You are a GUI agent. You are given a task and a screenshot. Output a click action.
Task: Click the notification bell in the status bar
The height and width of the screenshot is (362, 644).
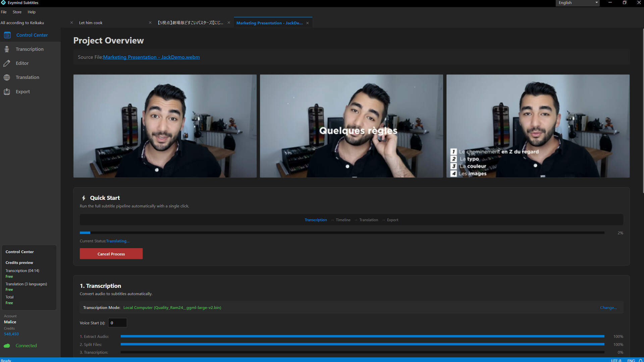pos(640,360)
